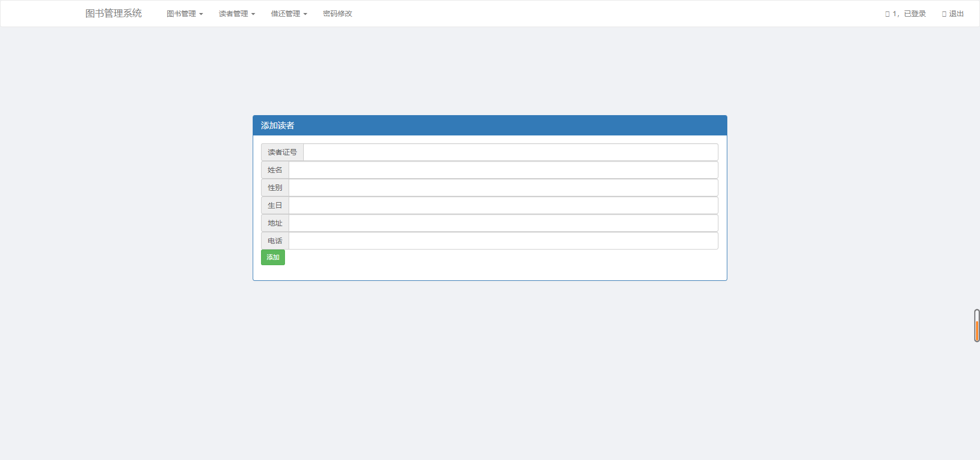Click the logout icon beside 退出
The height and width of the screenshot is (460, 980).
coord(944,14)
